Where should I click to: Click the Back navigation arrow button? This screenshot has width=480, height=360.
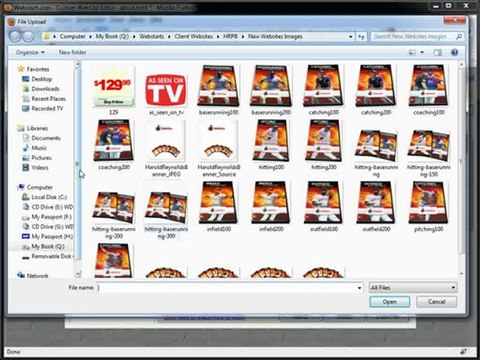[x=15, y=36]
